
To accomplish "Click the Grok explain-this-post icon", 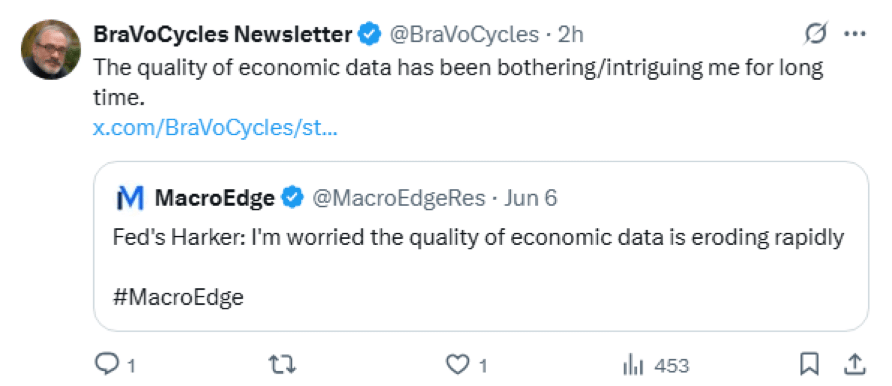I will pyautogui.click(x=815, y=35).
